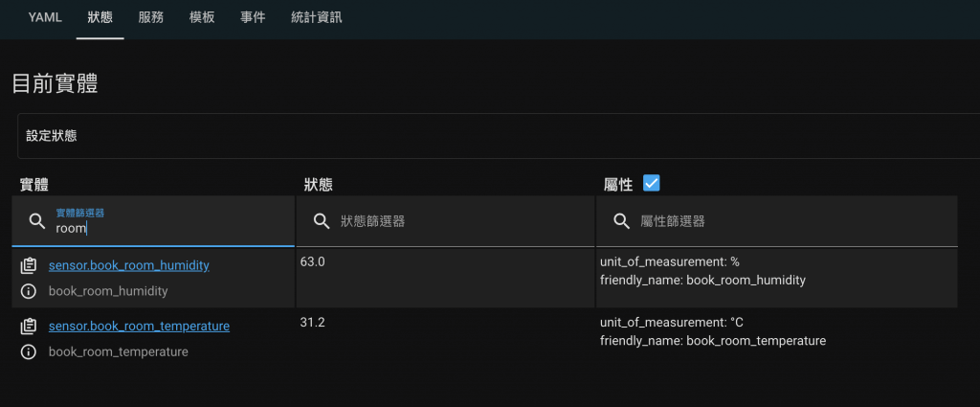
Task: Open the sensor.book_room_humidity link
Action: click(x=129, y=265)
